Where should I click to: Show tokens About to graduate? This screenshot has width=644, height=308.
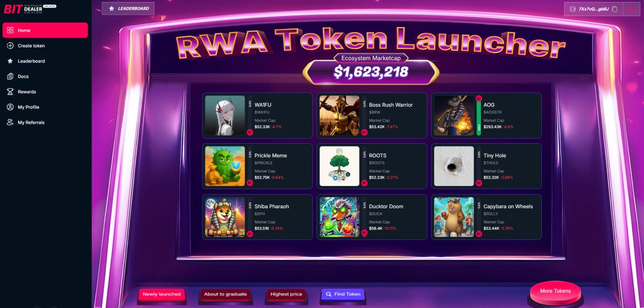(x=225, y=295)
